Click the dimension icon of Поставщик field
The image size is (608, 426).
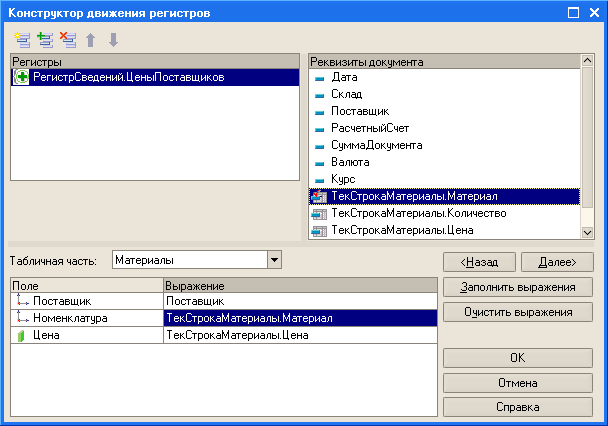(x=22, y=300)
